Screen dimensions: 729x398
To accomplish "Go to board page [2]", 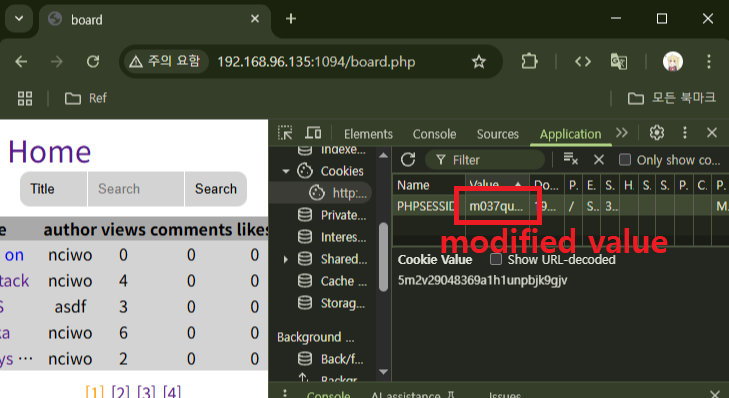I will (x=120, y=391).
